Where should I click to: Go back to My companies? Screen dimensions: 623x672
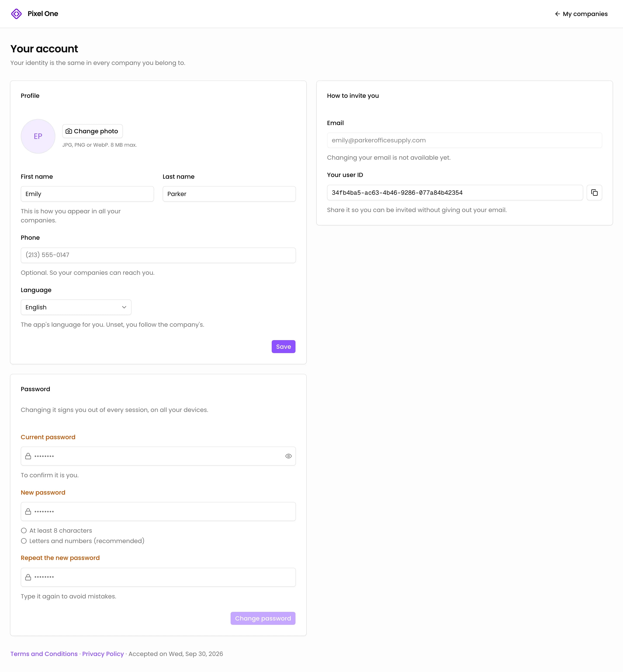click(581, 14)
